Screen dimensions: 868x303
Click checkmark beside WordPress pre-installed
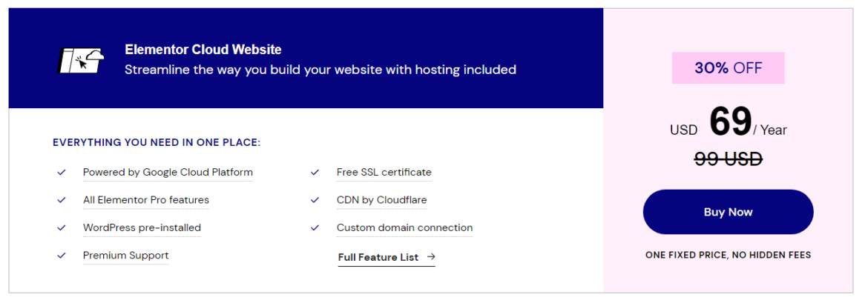pos(62,227)
